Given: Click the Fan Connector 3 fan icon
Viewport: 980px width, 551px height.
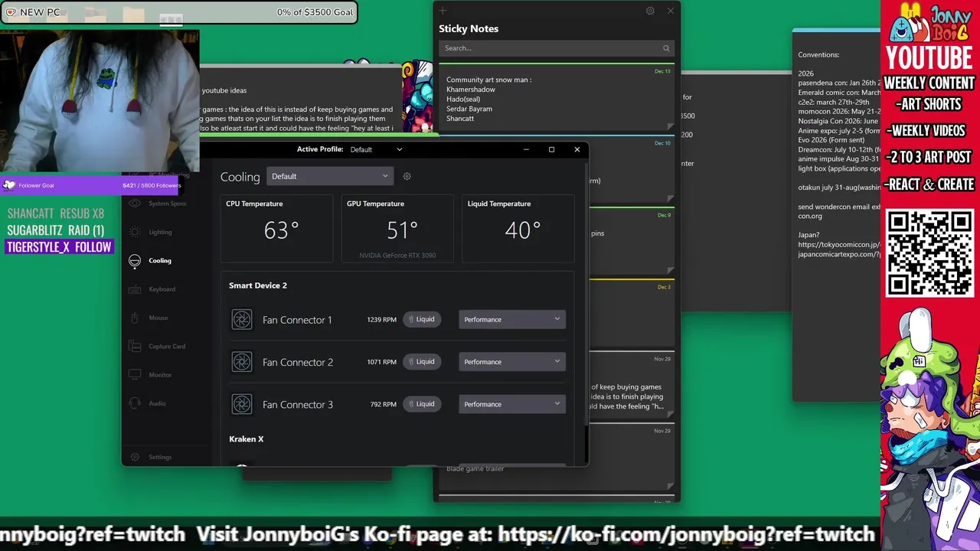Looking at the screenshot, I should point(242,404).
